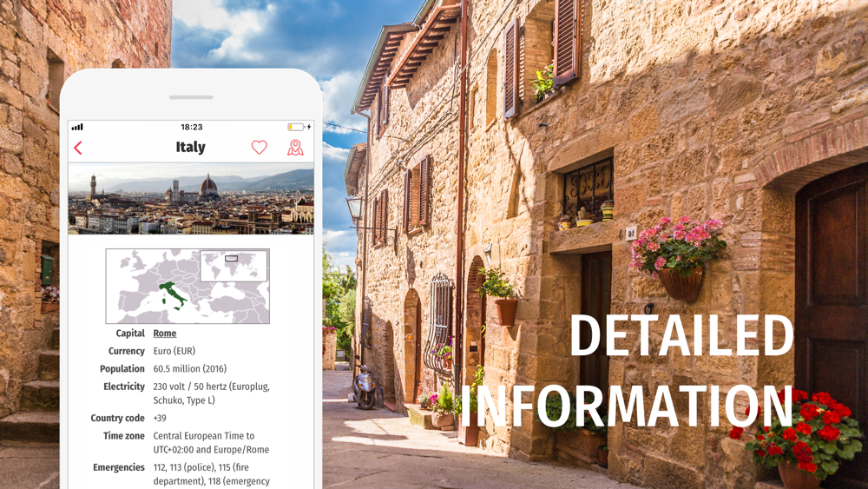The height and width of the screenshot is (489, 868).
Task: Tap the Italy page title
Action: click(x=190, y=148)
